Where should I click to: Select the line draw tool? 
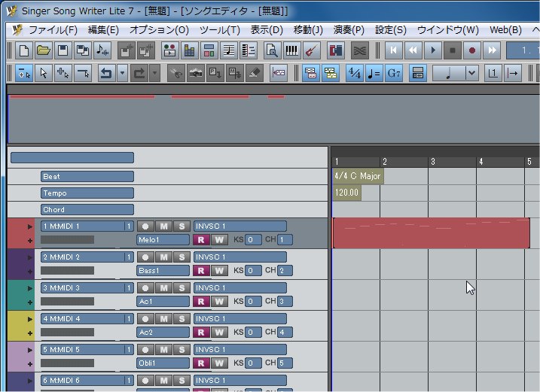pos(83,73)
